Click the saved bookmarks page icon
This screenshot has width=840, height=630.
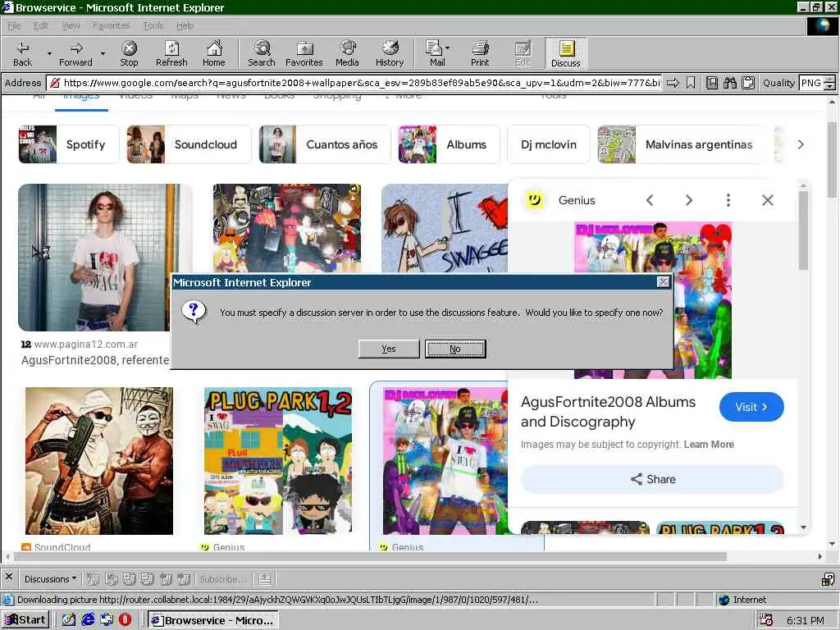(711, 83)
